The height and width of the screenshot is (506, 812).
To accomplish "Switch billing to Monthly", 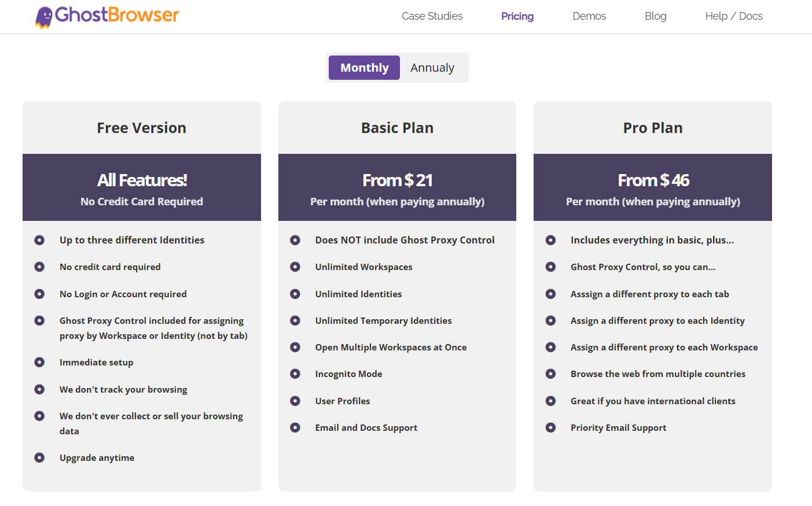I will (x=365, y=68).
